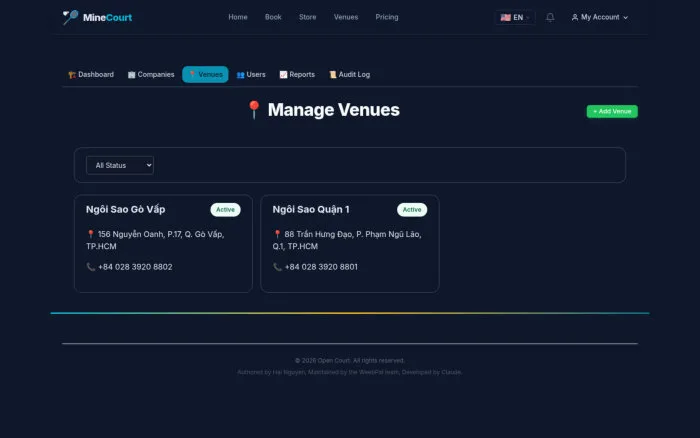Open the notifications bell

pyautogui.click(x=550, y=17)
